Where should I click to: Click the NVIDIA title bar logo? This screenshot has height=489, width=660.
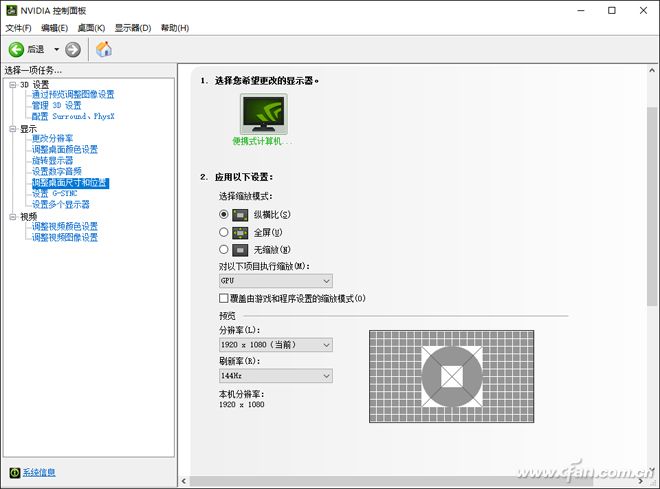click(x=11, y=11)
